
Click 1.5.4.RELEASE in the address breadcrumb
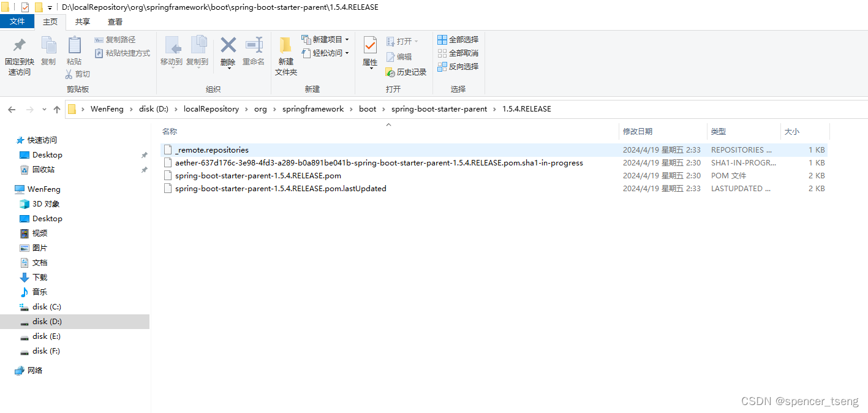point(527,109)
